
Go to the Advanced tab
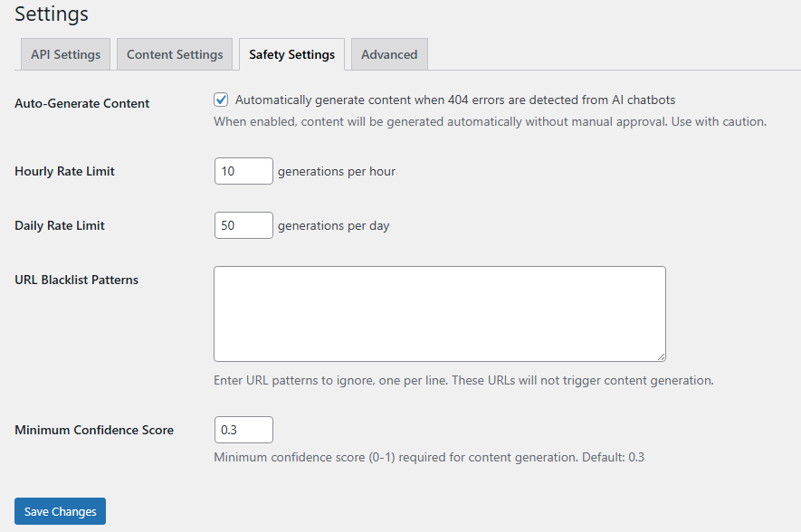[389, 54]
